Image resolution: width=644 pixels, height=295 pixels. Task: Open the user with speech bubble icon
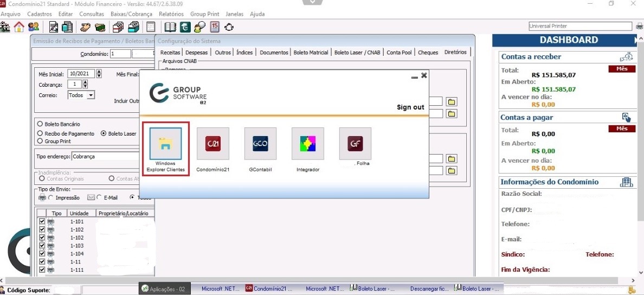[x=199, y=27]
